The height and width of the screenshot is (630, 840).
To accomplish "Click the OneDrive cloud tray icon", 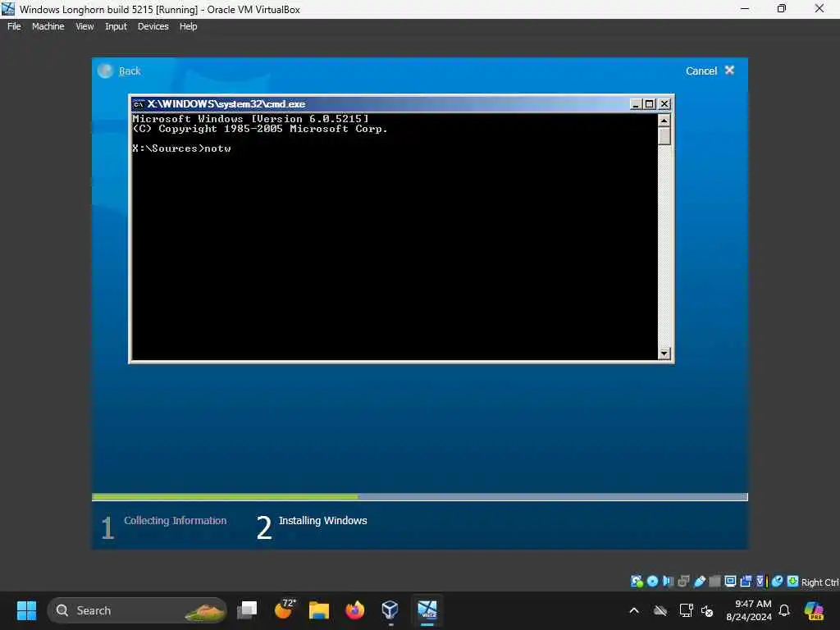I will (x=660, y=610).
